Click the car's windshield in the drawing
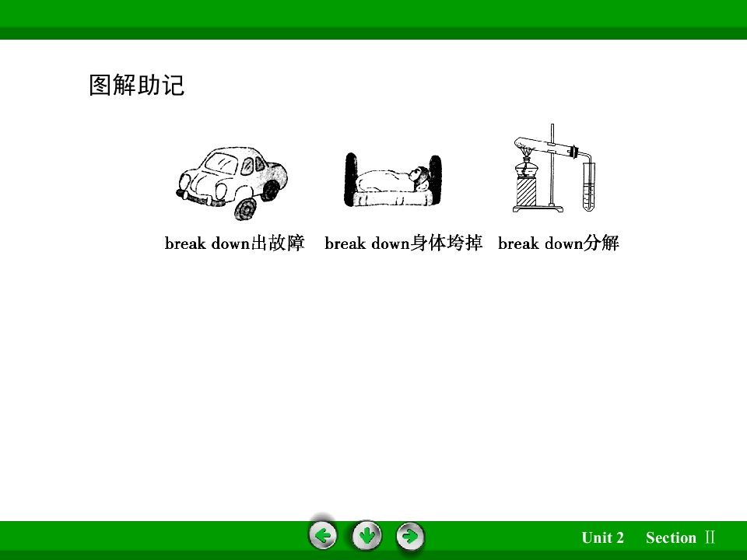747x560 pixels. [220, 163]
